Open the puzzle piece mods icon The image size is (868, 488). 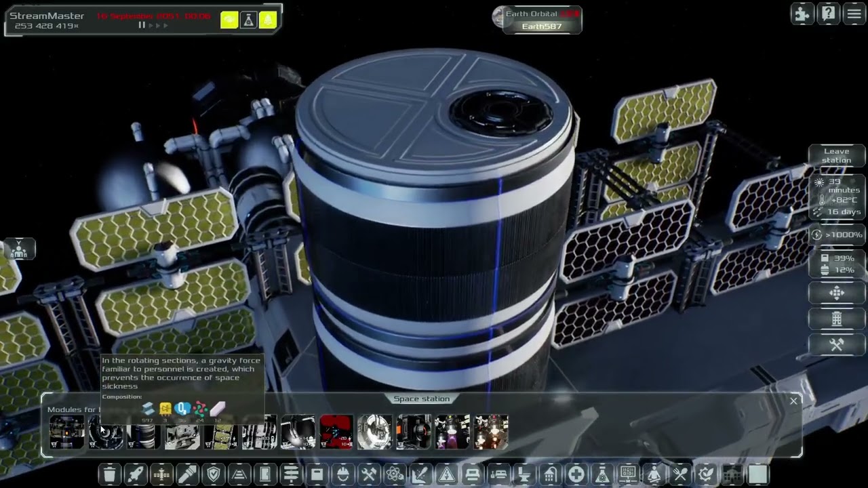[x=802, y=14]
